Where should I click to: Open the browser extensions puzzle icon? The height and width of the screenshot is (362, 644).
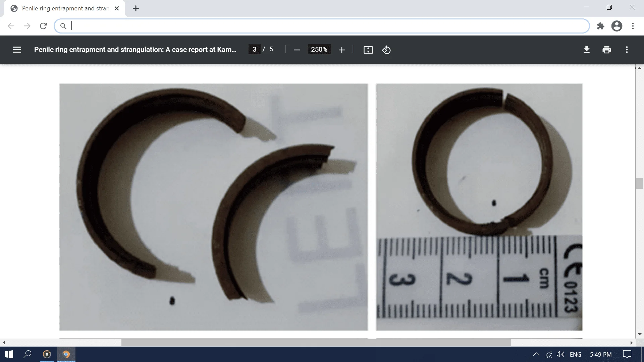click(600, 26)
